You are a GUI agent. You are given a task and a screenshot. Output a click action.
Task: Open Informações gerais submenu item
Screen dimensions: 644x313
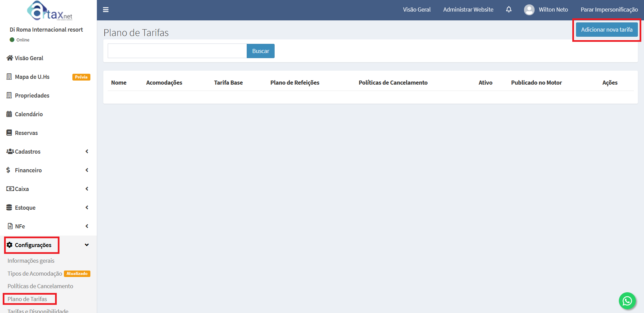pyautogui.click(x=31, y=261)
